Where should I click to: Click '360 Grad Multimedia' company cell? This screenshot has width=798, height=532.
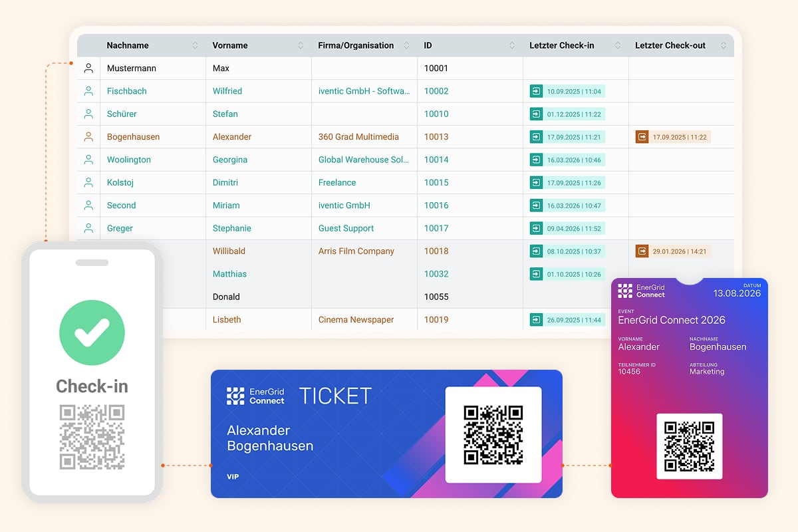(x=358, y=137)
